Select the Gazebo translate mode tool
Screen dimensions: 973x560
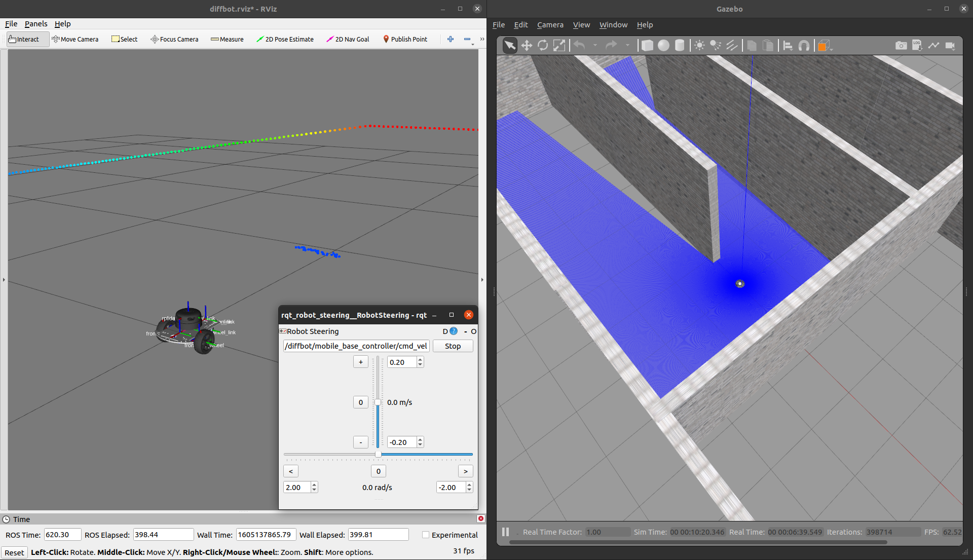(527, 46)
